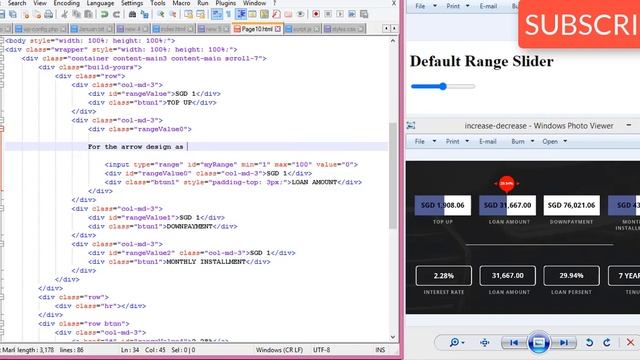Click E-mail in upper right window toolbar

488,6
